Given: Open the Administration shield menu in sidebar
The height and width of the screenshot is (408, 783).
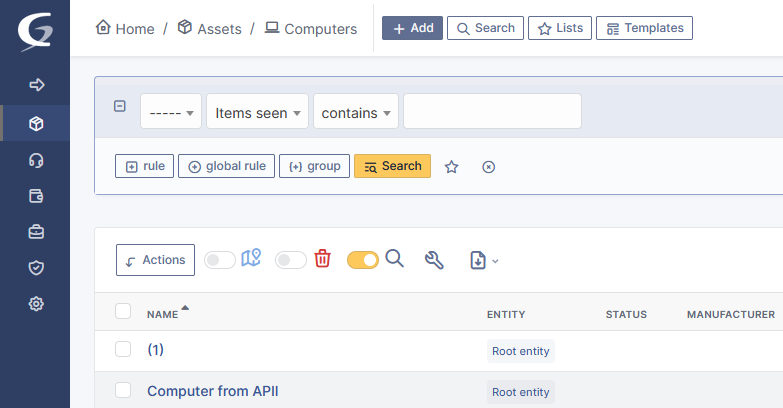Looking at the screenshot, I should [36, 268].
